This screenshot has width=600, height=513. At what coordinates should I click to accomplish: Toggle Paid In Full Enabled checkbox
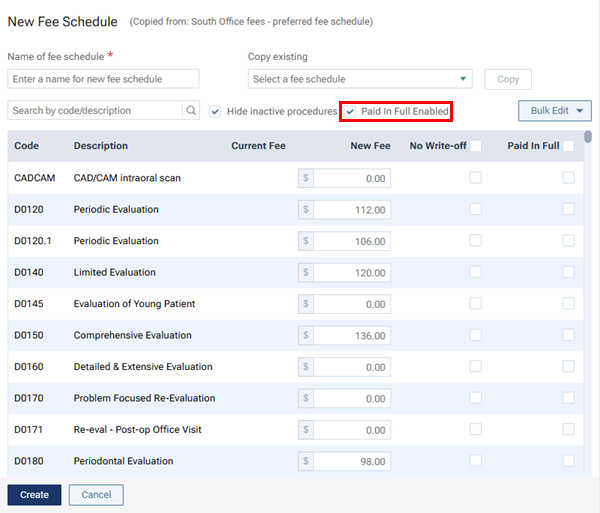click(x=350, y=111)
